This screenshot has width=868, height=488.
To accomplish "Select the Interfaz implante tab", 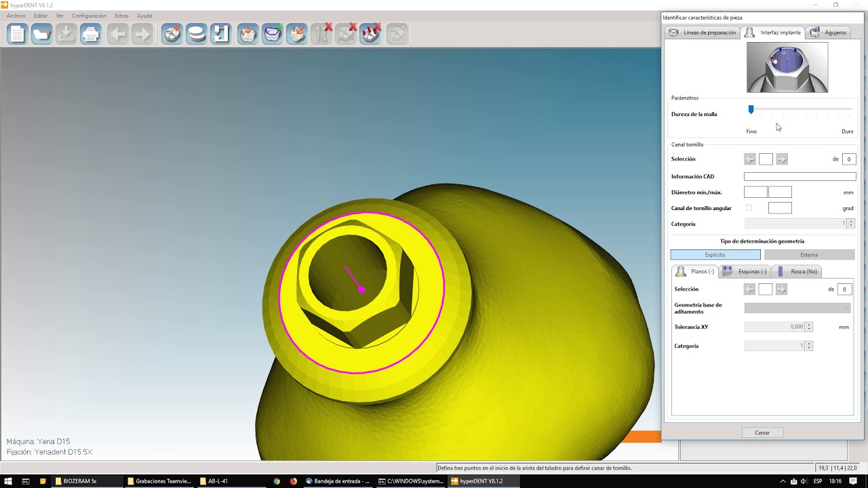I will click(x=773, y=33).
